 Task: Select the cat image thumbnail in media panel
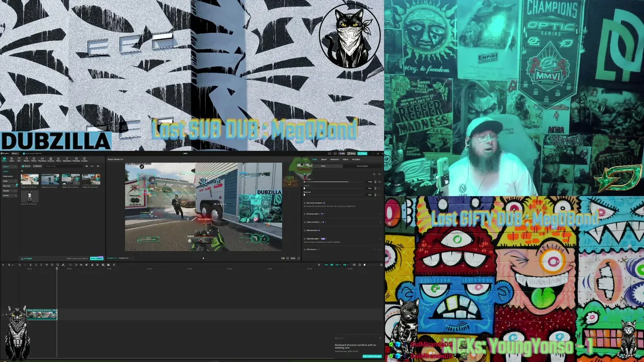(29, 196)
